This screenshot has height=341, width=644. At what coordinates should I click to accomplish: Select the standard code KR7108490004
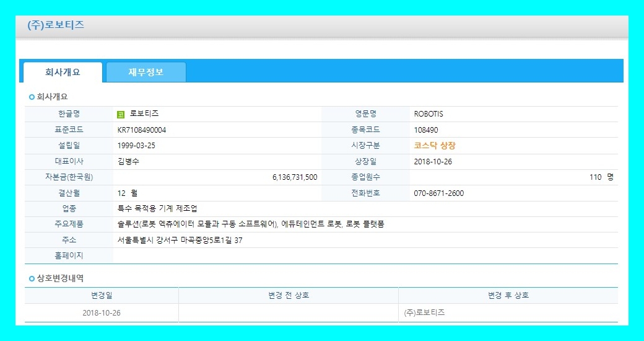point(142,130)
